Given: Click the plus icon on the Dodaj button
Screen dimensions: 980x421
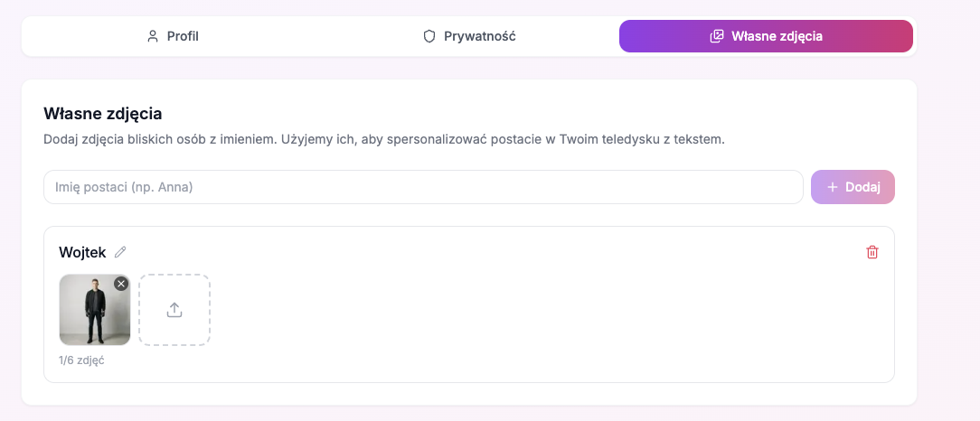Looking at the screenshot, I should [x=832, y=187].
